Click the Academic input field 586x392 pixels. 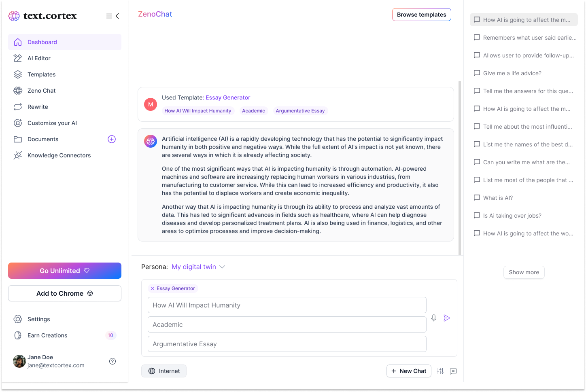point(287,324)
